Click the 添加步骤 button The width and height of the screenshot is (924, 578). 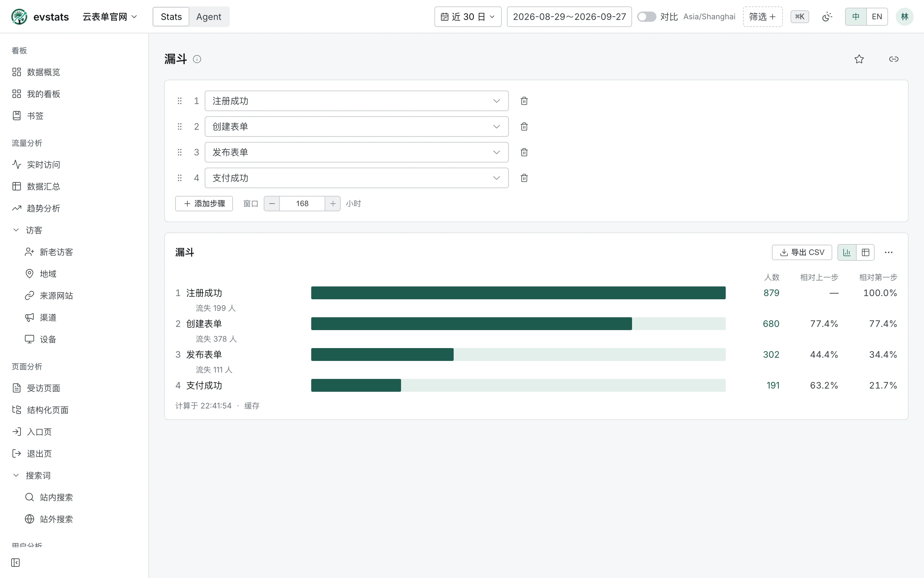(204, 203)
